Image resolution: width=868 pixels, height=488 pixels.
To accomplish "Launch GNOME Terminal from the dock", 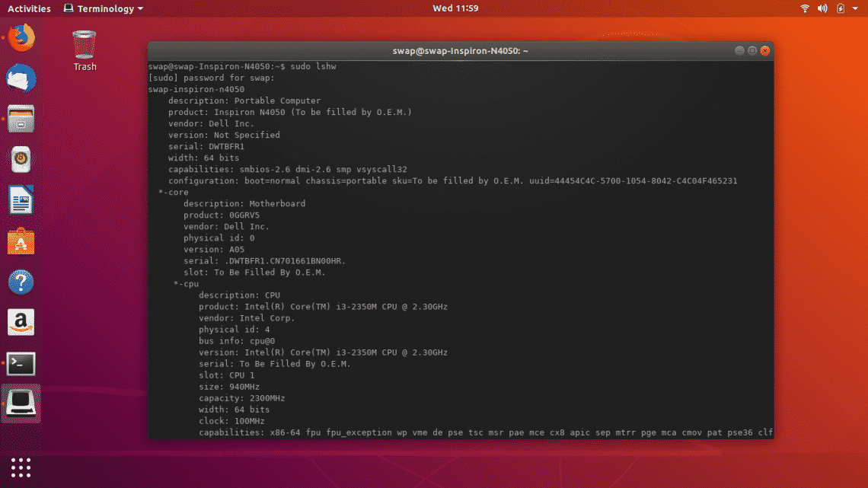I will tap(21, 363).
